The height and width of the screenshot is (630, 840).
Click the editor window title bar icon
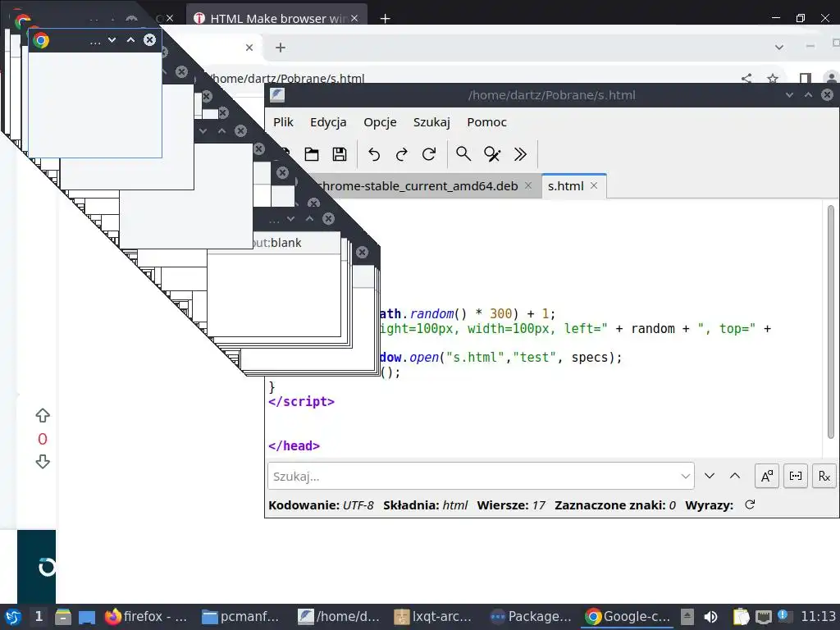tap(277, 95)
